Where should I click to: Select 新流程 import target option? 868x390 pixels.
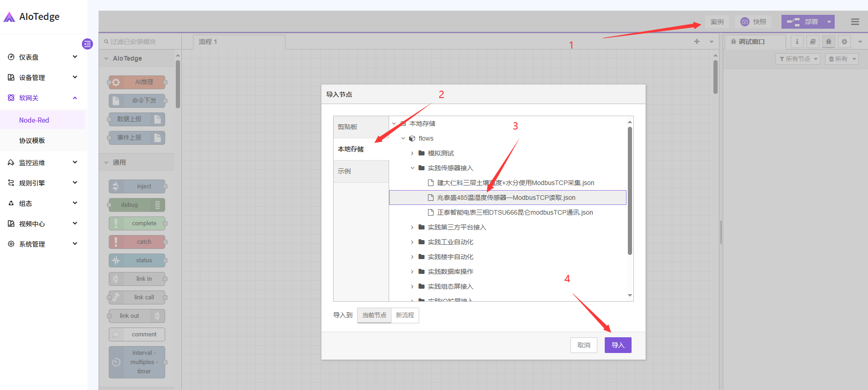405,316
